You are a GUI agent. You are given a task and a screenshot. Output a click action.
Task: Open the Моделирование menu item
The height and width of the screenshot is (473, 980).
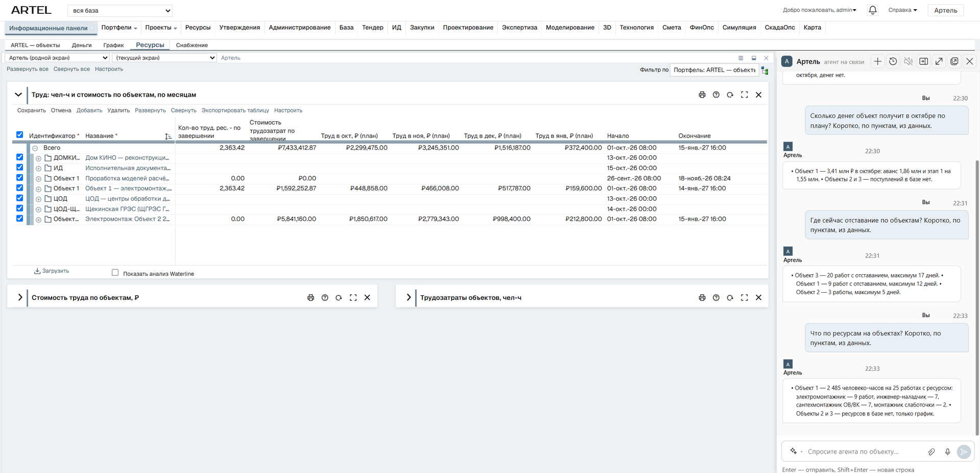coord(570,28)
